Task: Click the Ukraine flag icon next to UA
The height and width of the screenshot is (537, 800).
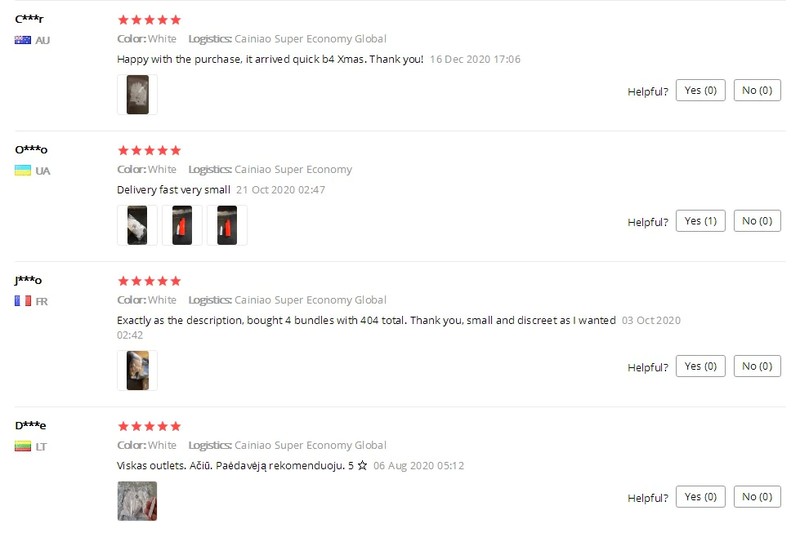Action: [x=22, y=170]
